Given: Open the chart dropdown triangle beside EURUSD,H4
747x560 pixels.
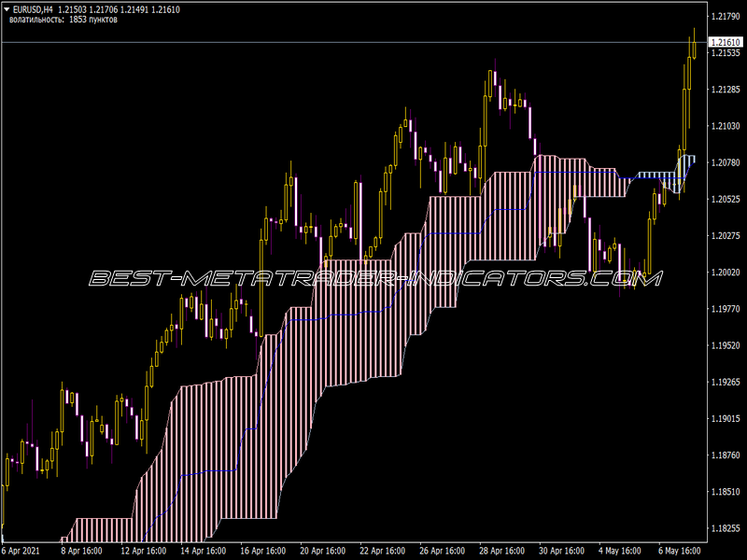Looking at the screenshot, I should pyautogui.click(x=7, y=9).
